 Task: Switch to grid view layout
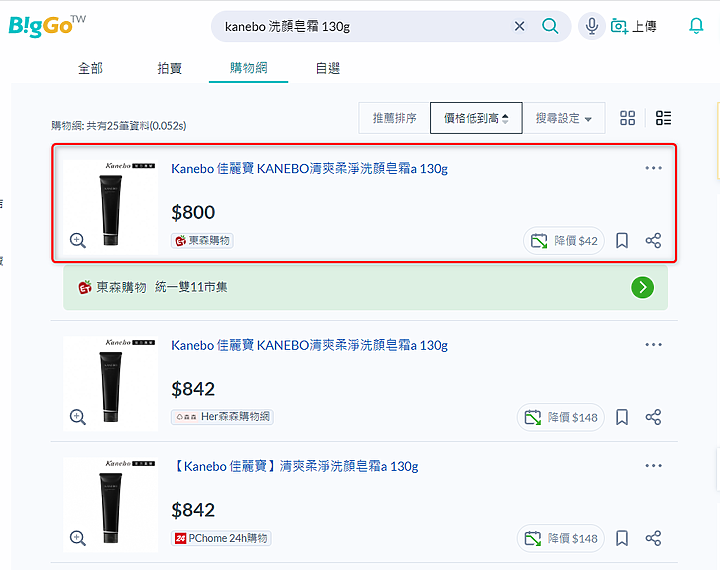tap(627, 118)
